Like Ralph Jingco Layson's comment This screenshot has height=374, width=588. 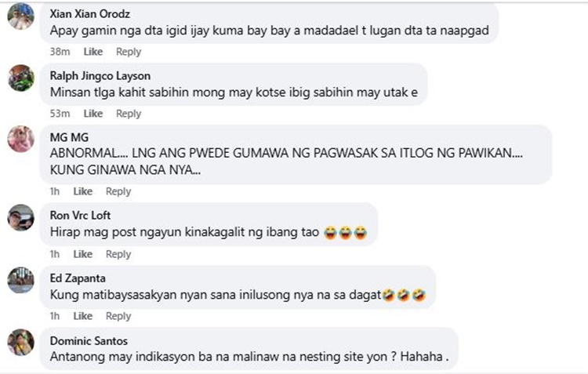[x=93, y=114]
